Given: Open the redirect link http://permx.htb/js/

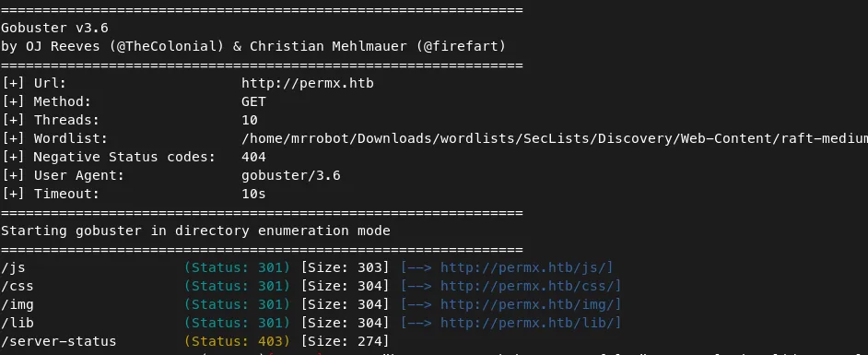Looking at the screenshot, I should coord(523,267).
